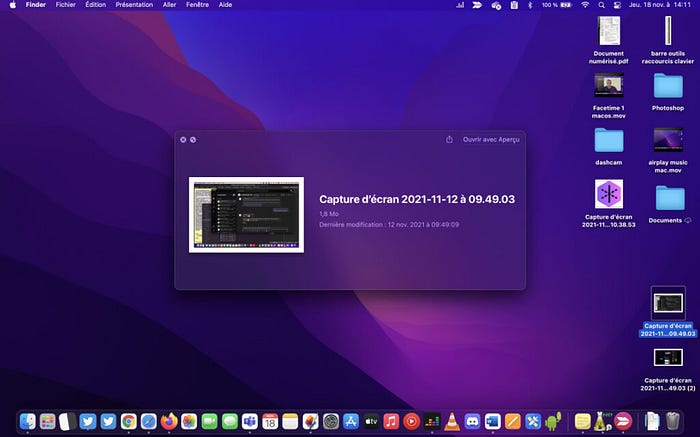Click title Capture d'écran 2021-11-12 à 09.49.03
This screenshot has width=700, height=437.
pyautogui.click(x=417, y=199)
